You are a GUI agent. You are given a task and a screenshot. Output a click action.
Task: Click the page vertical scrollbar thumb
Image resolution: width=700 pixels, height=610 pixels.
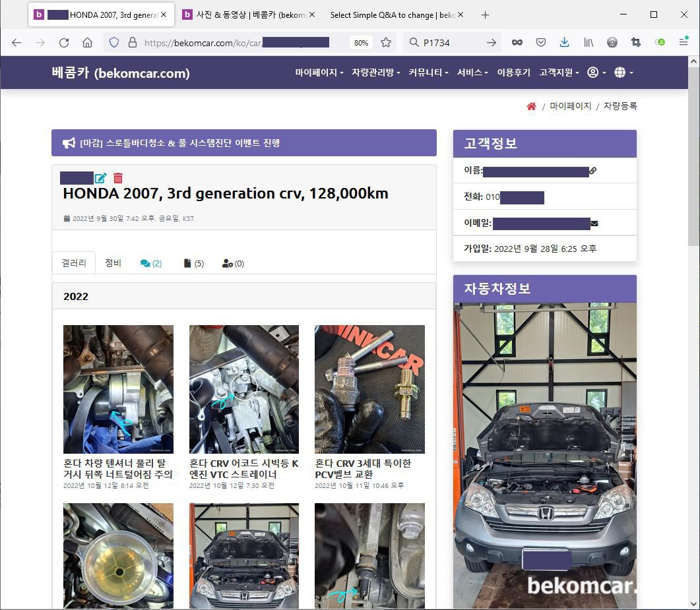(x=693, y=156)
